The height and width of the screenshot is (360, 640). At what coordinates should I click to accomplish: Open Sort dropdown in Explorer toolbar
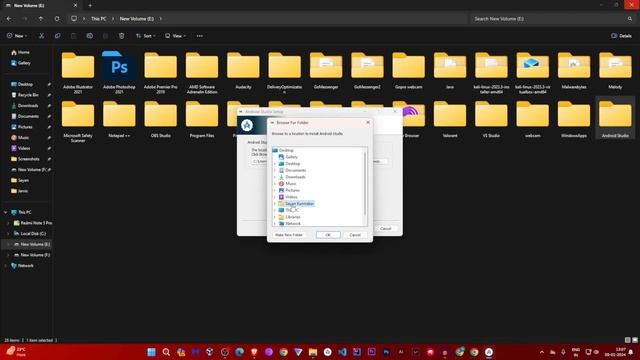click(145, 36)
